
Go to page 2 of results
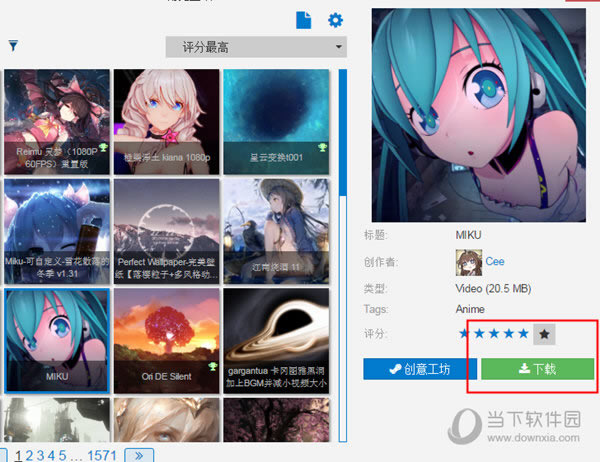click(29, 455)
